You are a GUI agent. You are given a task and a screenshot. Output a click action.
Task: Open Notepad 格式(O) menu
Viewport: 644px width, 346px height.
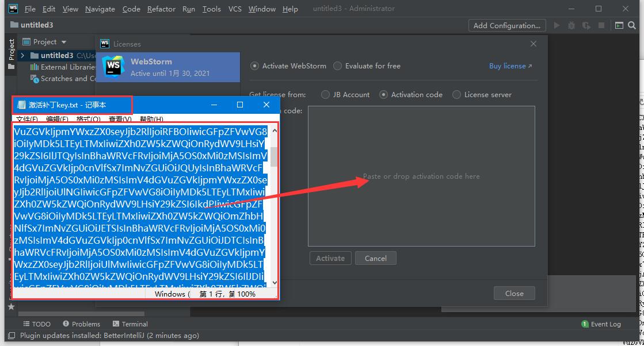tap(88, 119)
